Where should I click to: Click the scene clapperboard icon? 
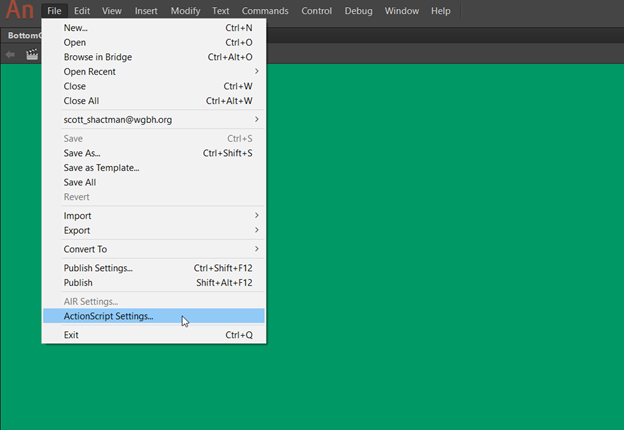point(32,54)
